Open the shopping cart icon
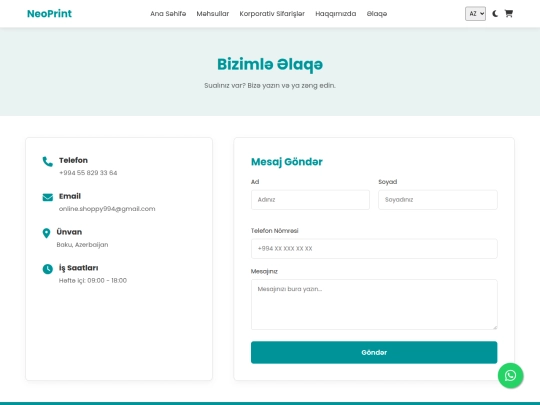This screenshot has height=405, width=540. 509,13
